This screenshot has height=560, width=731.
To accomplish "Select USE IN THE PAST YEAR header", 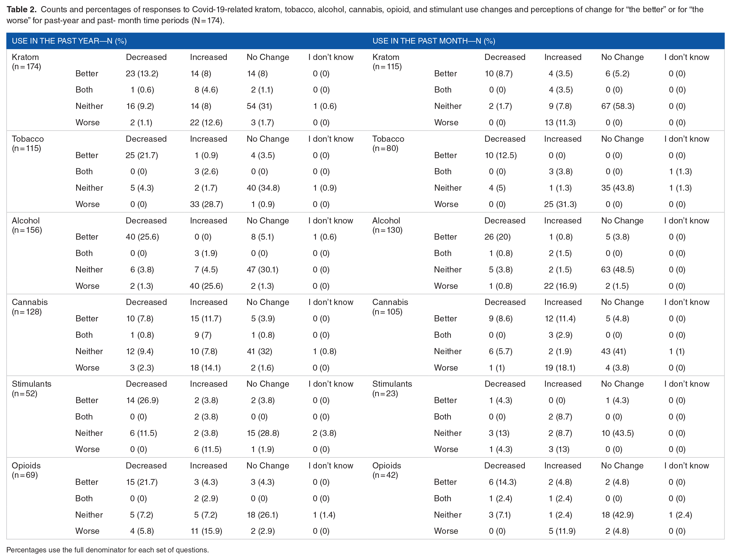I will (69, 41).
